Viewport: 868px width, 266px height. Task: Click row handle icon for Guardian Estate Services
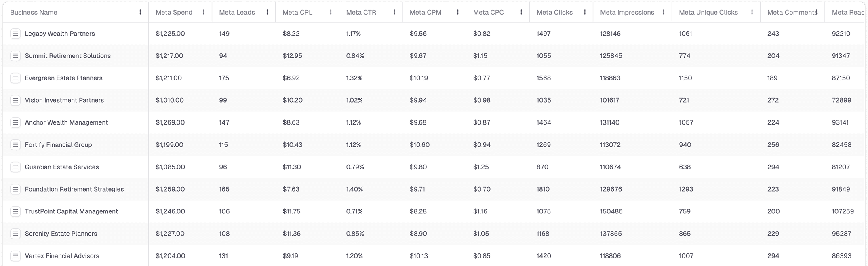pos(15,167)
